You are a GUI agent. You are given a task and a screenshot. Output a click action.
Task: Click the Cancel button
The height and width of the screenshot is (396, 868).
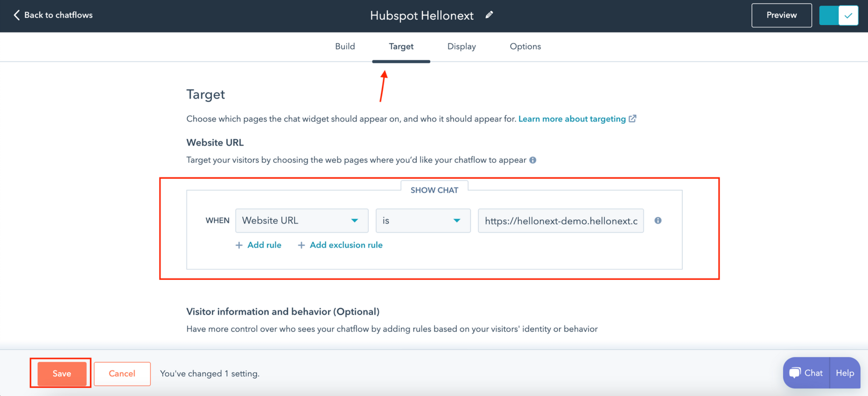click(x=122, y=373)
